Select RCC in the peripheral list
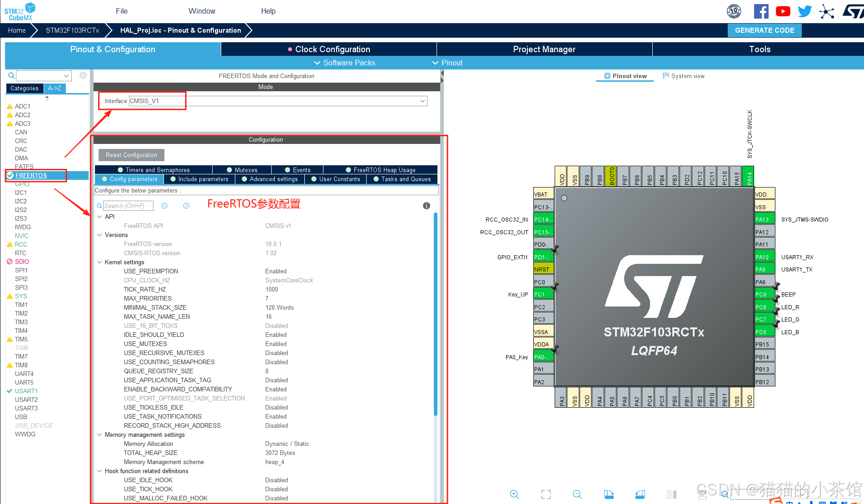The height and width of the screenshot is (504, 864). point(21,244)
